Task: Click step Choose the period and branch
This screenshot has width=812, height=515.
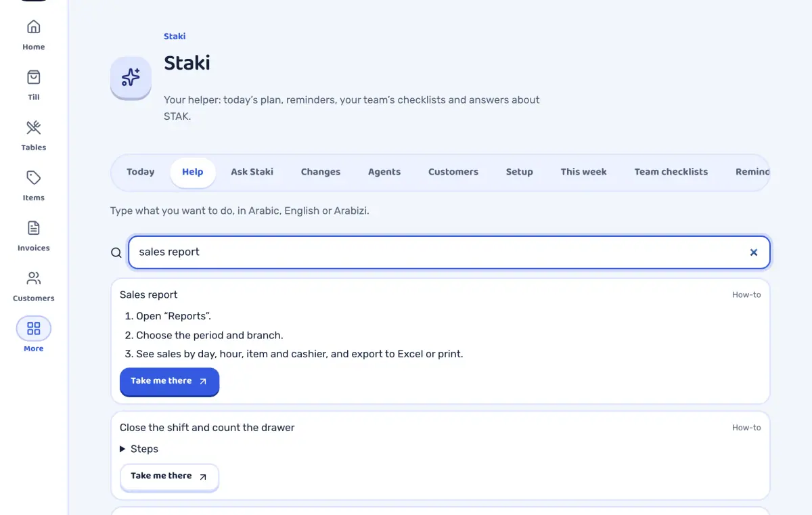Action: point(210,335)
